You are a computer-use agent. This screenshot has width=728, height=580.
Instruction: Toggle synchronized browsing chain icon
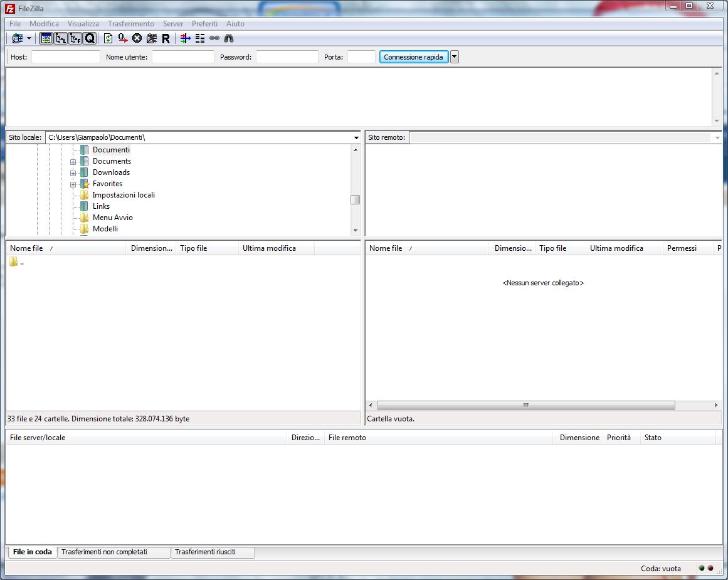(x=214, y=38)
